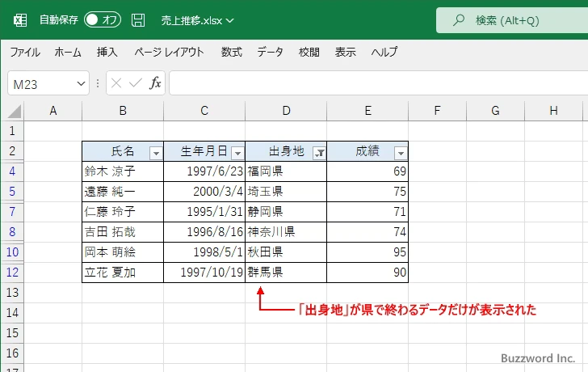This screenshot has height=372, width=588.
Task: Click the Insert Function fx icon
Action: [155, 83]
